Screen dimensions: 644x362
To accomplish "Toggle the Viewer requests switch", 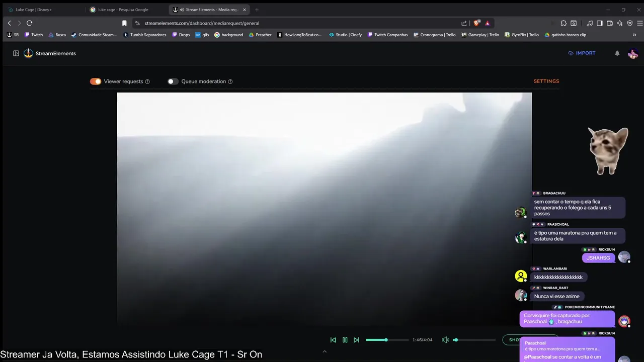I will [x=96, y=81].
